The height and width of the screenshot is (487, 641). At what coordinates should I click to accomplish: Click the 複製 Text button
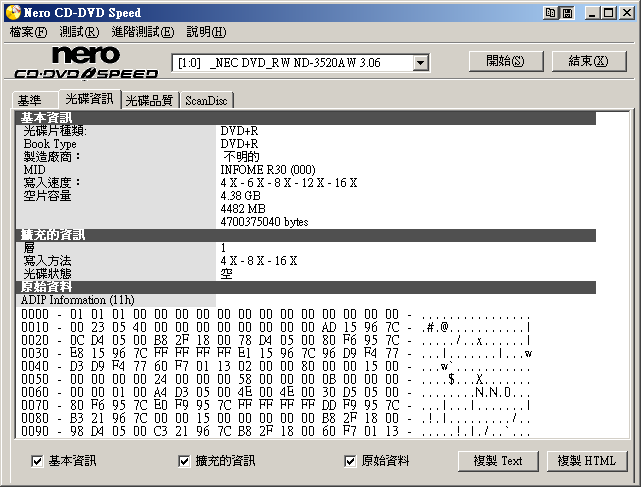[498, 461]
